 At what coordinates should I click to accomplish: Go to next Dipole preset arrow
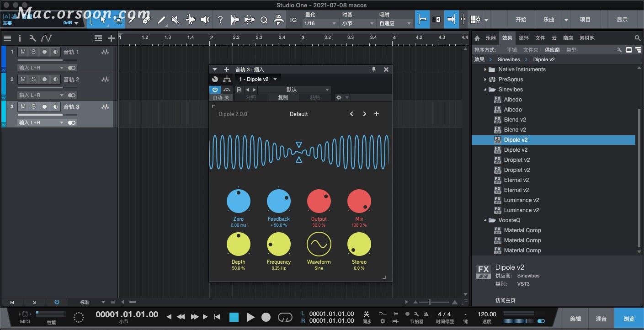point(364,114)
